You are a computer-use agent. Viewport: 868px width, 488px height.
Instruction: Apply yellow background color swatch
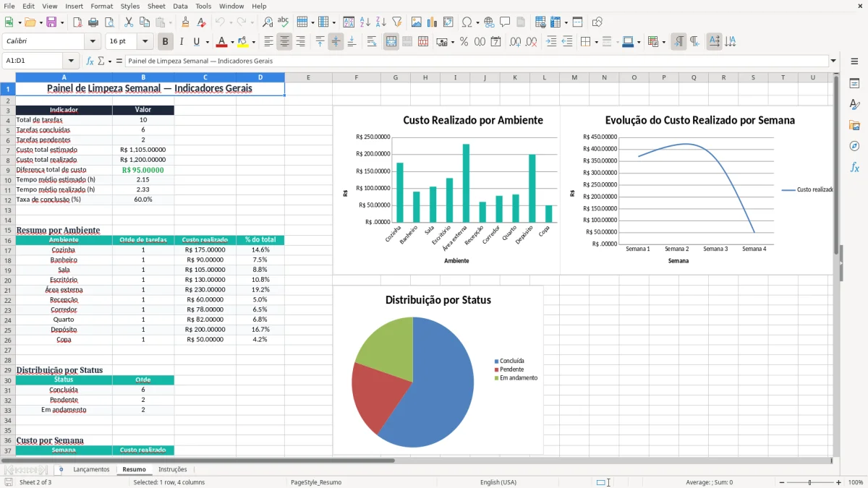243,42
